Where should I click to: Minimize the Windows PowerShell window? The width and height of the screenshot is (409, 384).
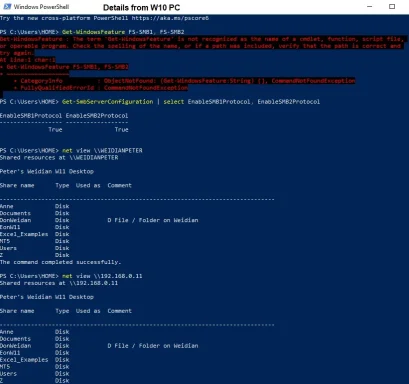coord(369,7)
